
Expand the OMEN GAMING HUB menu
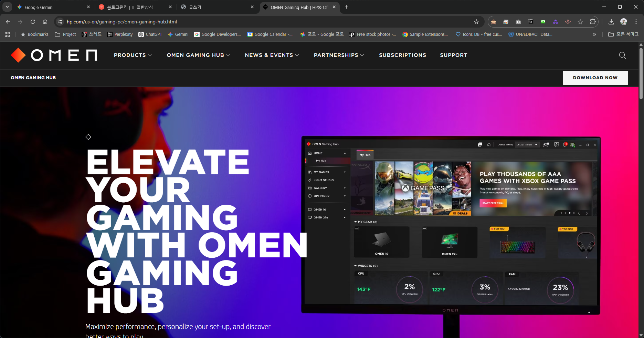click(199, 55)
